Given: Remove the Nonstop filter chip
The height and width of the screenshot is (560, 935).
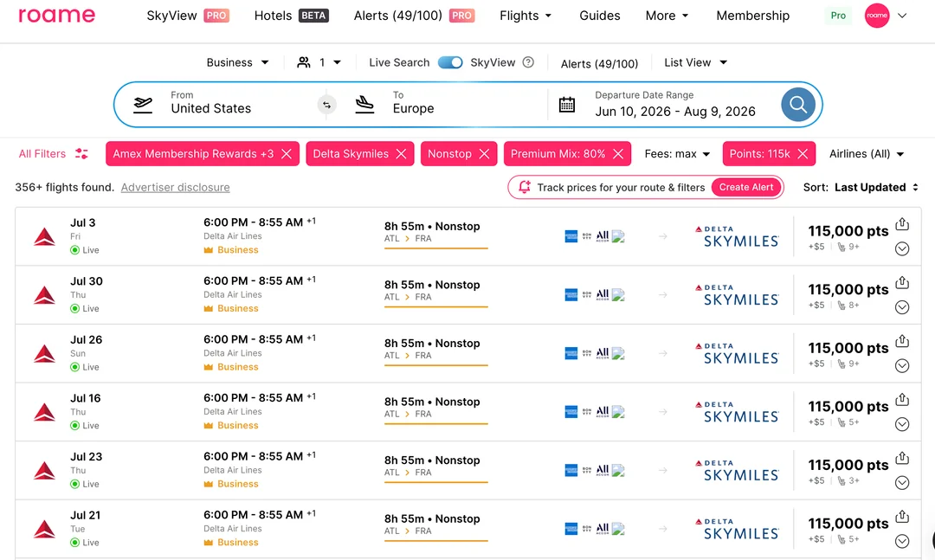Looking at the screenshot, I should 484,154.
